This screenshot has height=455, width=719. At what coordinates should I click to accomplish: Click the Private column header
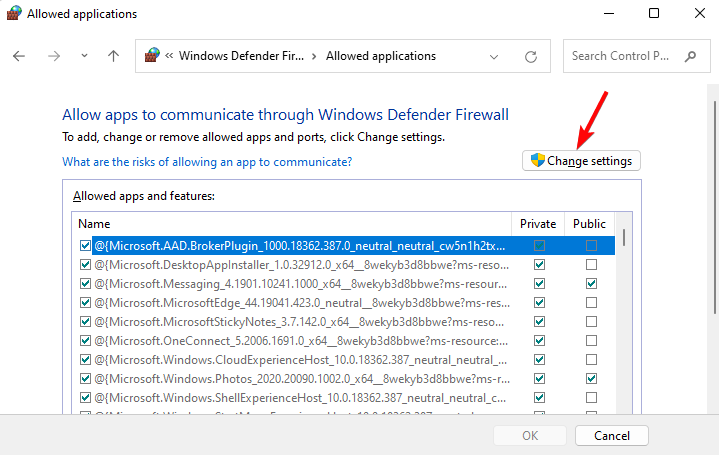(x=538, y=224)
